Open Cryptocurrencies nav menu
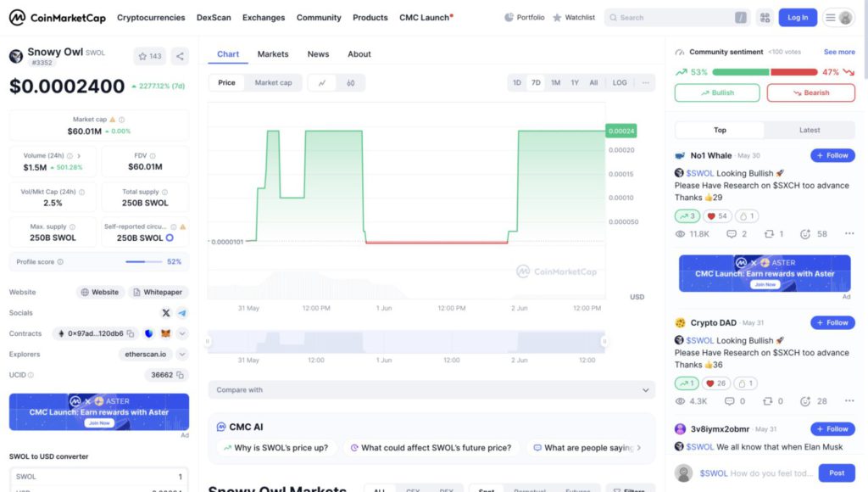This screenshot has height=492, width=868. 151,18
